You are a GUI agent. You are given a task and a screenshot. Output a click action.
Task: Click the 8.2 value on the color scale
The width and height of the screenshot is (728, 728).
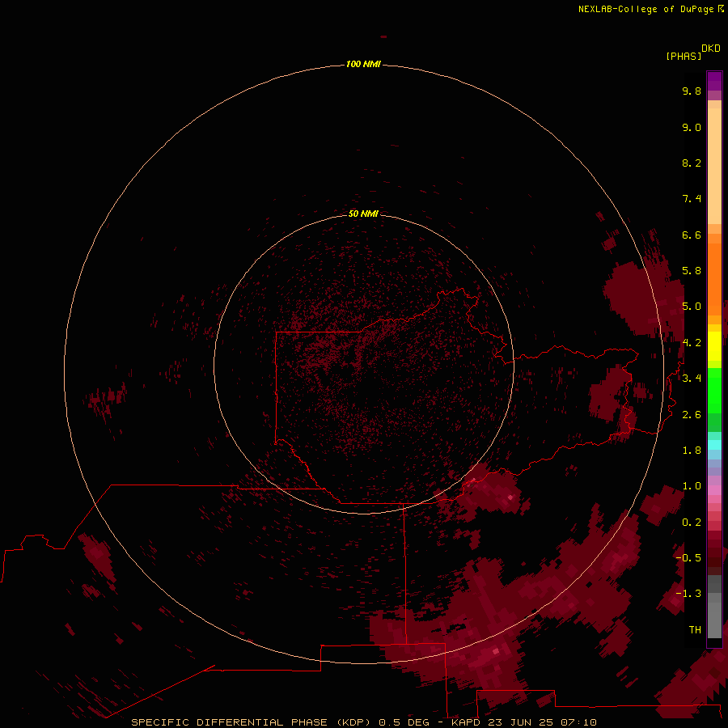coord(692,163)
